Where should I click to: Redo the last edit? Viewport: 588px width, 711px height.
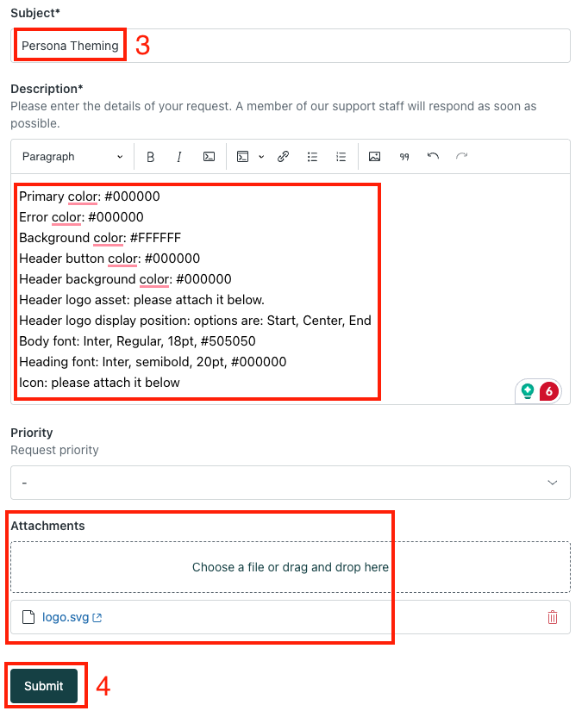[462, 157]
